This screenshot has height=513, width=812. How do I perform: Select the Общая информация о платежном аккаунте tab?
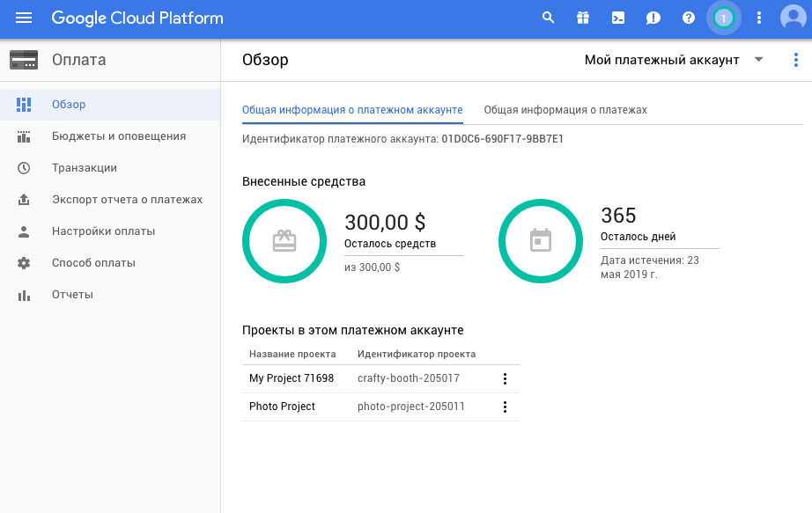(x=352, y=110)
